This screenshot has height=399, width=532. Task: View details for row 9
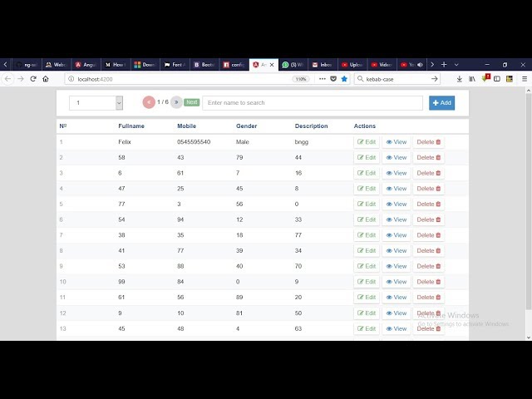[x=397, y=266]
